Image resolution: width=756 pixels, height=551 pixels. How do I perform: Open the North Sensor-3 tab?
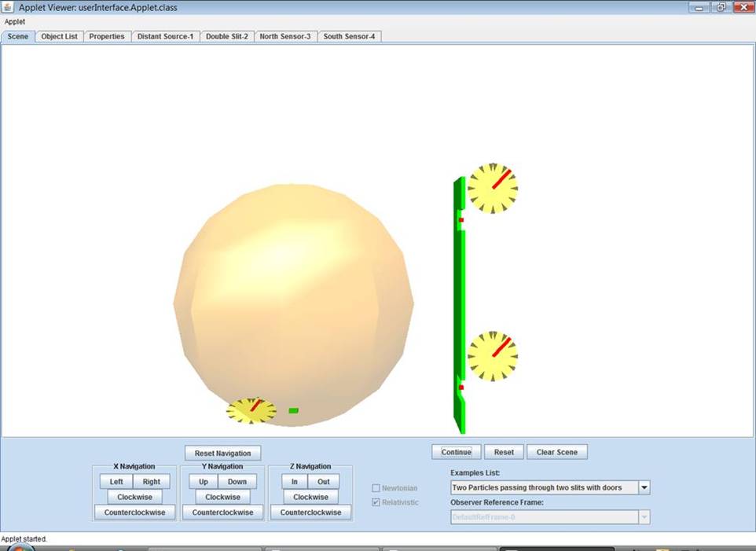284,36
